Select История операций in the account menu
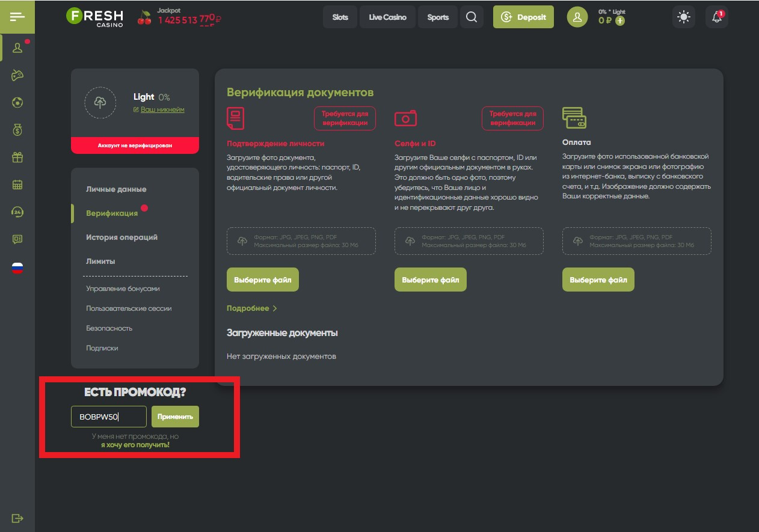This screenshot has width=759, height=532. tap(121, 237)
